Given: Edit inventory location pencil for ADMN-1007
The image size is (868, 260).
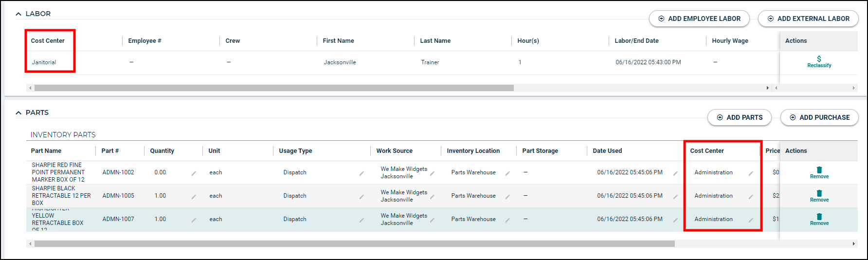Looking at the screenshot, I should point(507,220).
